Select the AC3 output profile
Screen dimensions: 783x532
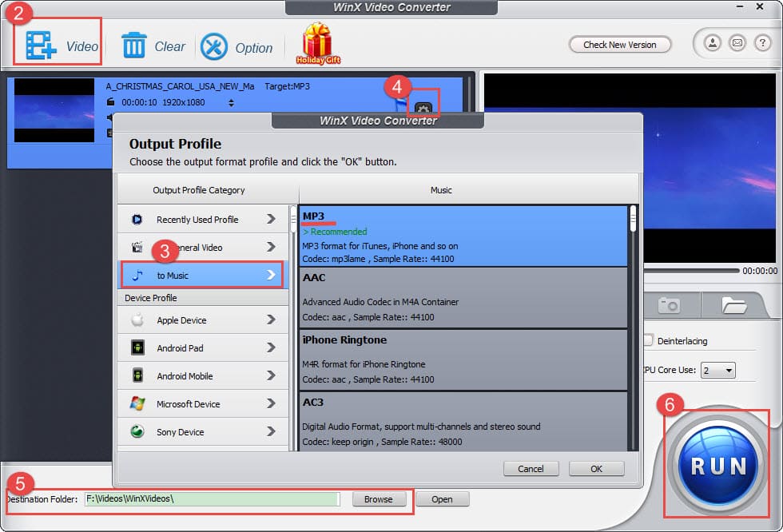tap(463, 422)
